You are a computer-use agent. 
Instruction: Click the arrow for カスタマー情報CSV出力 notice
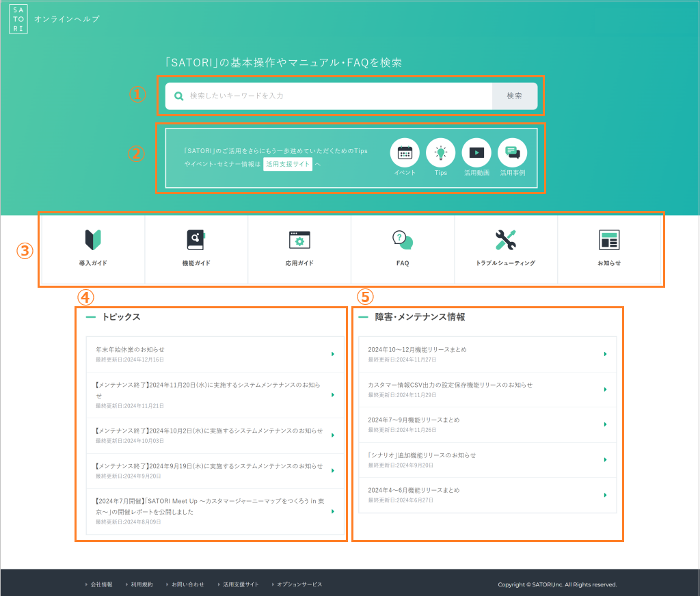605,390
